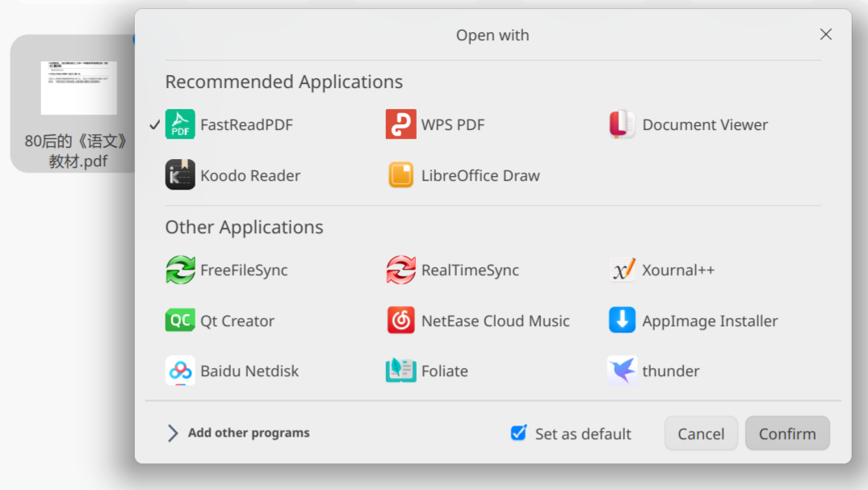This screenshot has height=490, width=868.
Task: Select the Qt Creator icon
Action: pyautogui.click(x=180, y=320)
